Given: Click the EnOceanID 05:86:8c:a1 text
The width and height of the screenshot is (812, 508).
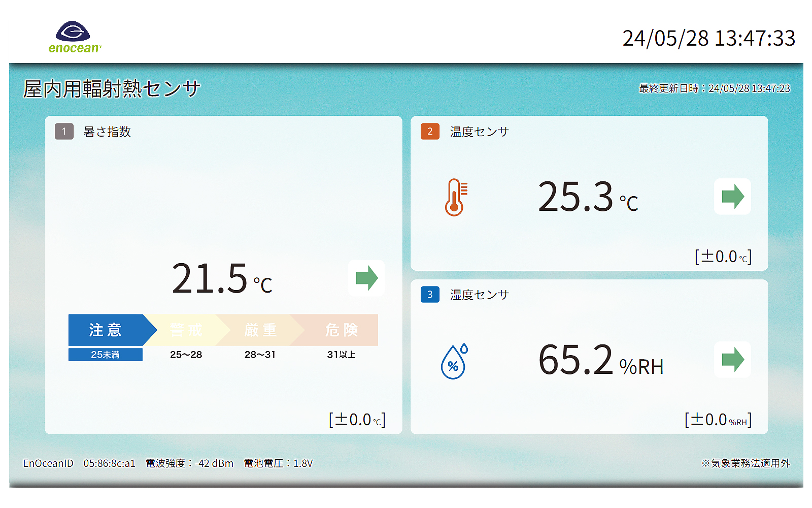Looking at the screenshot, I should 79,463.
